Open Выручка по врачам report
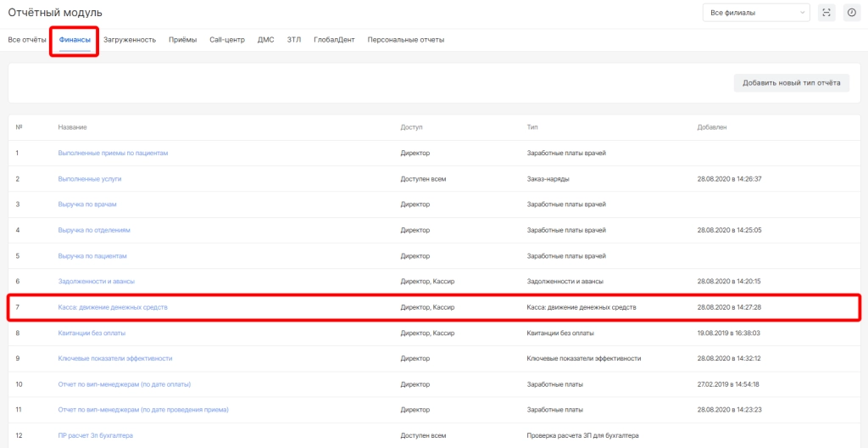 click(x=87, y=204)
